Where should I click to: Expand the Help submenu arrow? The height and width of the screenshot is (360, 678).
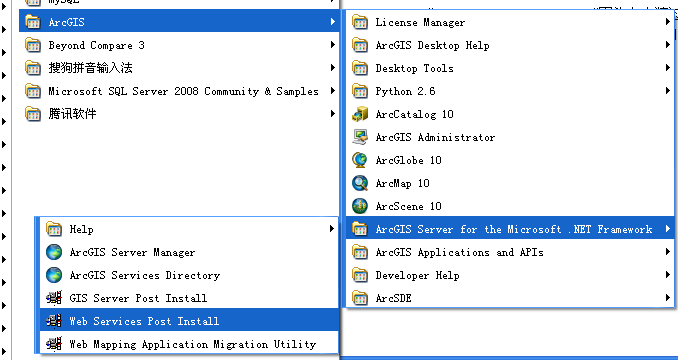[x=333, y=229]
